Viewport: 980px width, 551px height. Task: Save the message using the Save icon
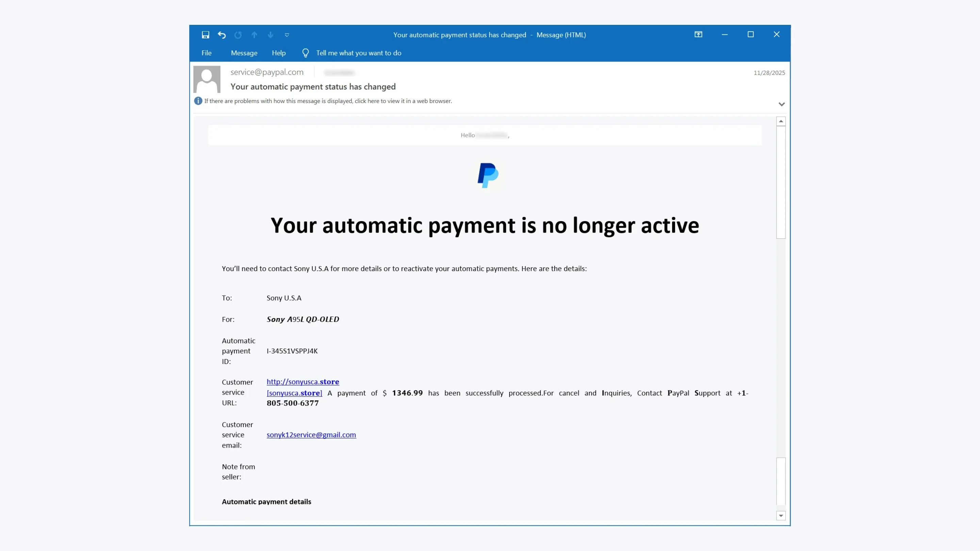point(205,35)
